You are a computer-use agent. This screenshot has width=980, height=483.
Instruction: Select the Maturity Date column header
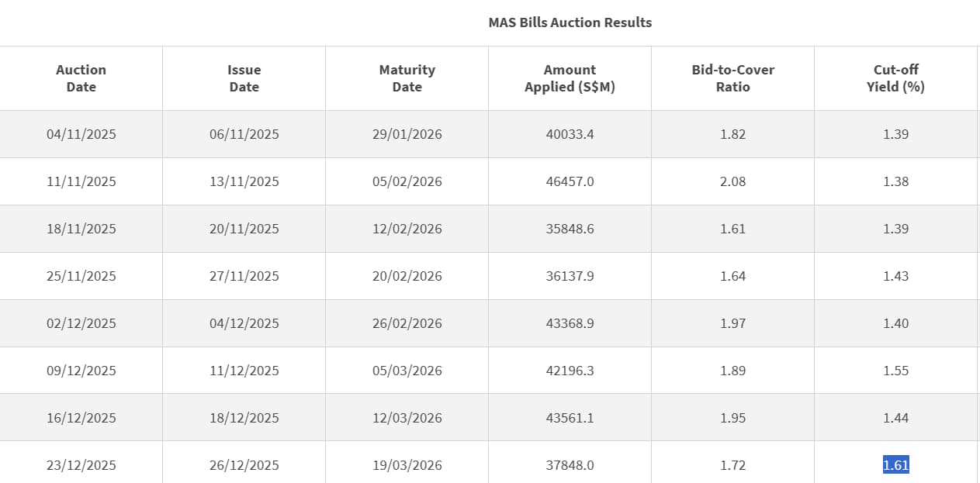407,78
